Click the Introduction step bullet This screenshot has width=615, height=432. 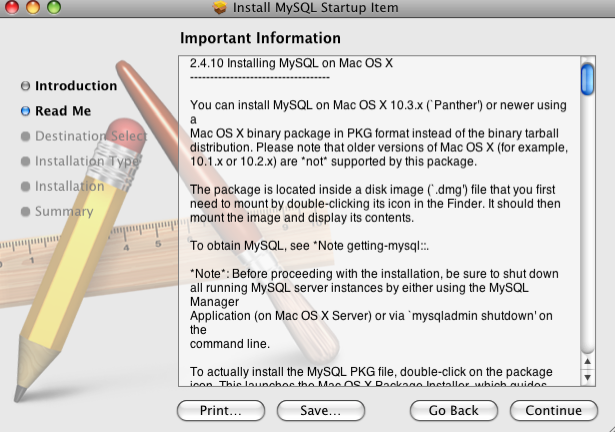click(x=25, y=86)
